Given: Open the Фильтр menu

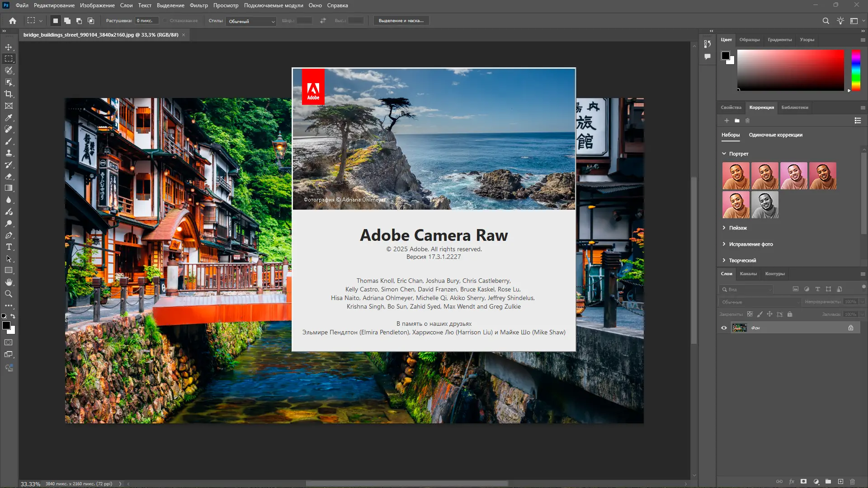Looking at the screenshot, I should [199, 5].
